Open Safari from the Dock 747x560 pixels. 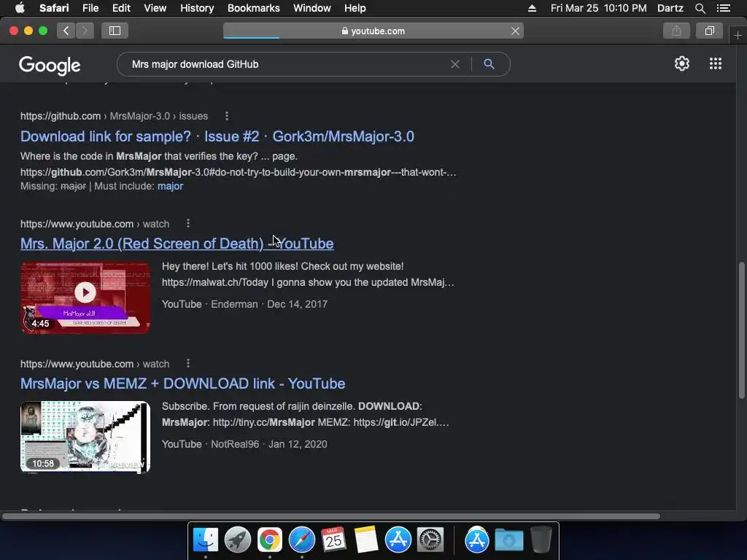301,540
